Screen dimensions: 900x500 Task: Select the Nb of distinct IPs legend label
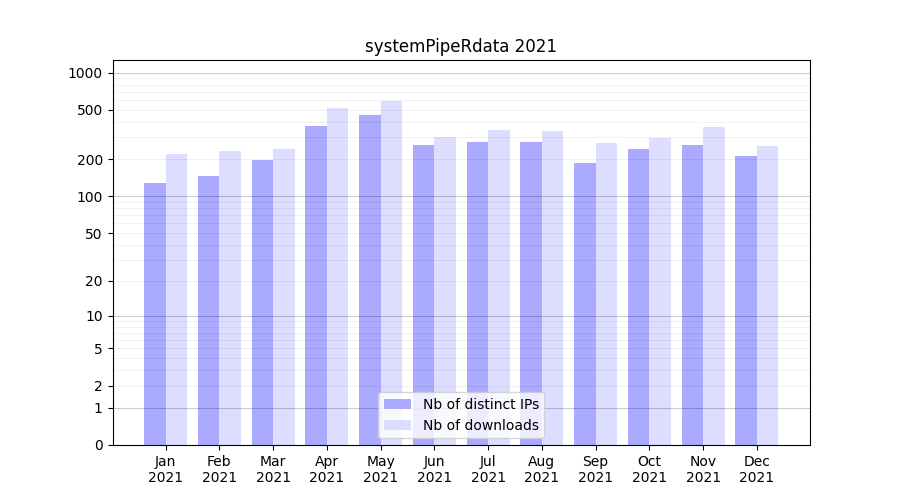point(480,404)
